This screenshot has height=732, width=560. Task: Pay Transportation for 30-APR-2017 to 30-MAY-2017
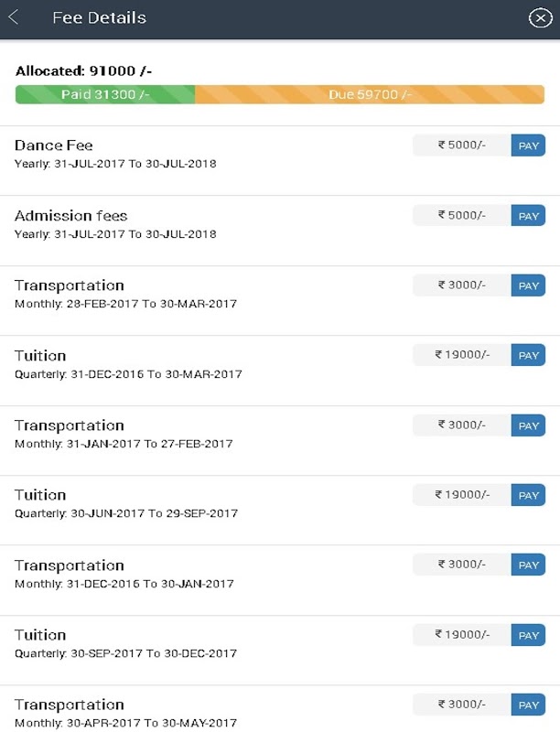pos(528,705)
